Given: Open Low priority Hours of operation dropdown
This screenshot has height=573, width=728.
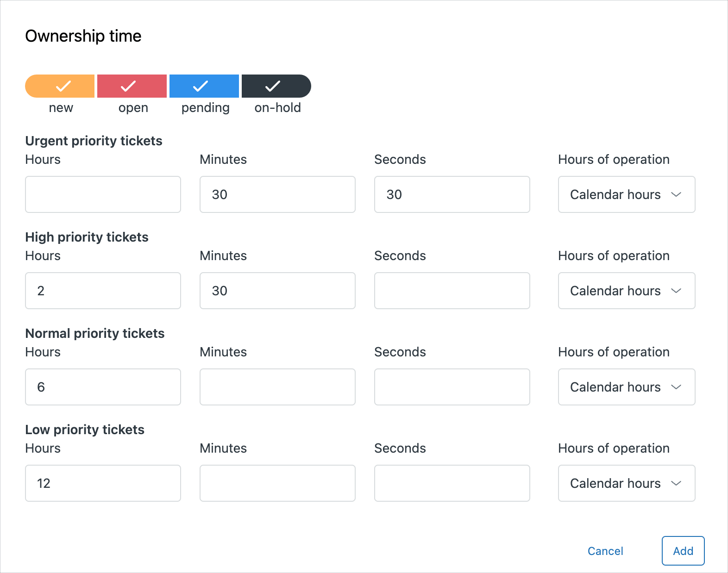Looking at the screenshot, I should coord(627,483).
